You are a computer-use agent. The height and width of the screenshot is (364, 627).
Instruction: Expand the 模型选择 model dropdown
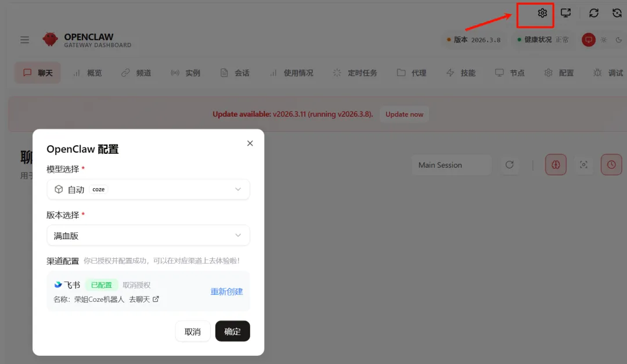click(x=149, y=190)
